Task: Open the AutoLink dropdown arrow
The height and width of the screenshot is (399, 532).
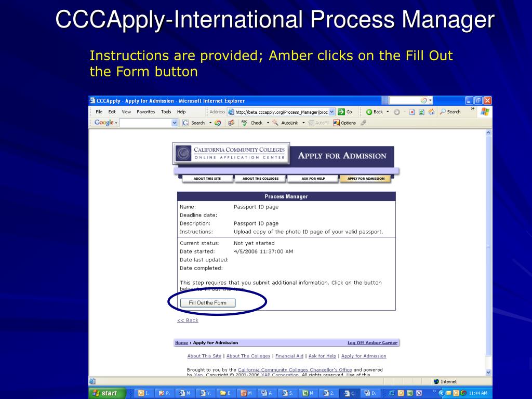Action: pos(303,123)
